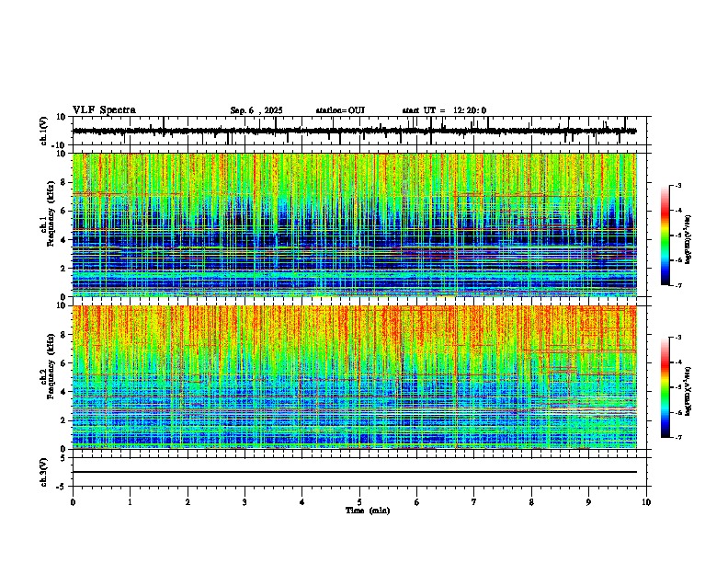Click tick label '9' on the Time axis

tap(588, 502)
